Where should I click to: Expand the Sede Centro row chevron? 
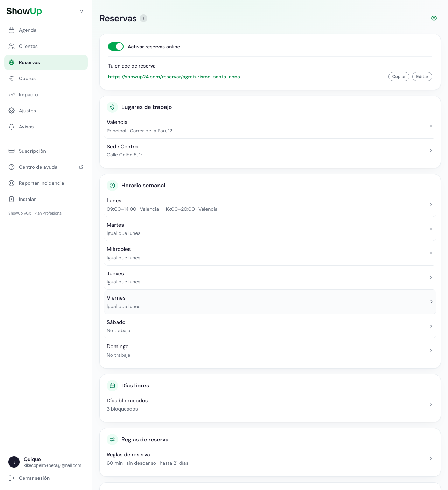click(431, 150)
